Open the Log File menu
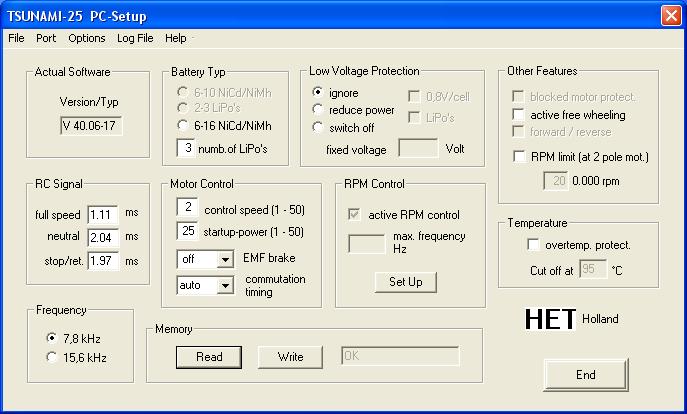The height and width of the screenshot is (414, 687). pos(135,38)
